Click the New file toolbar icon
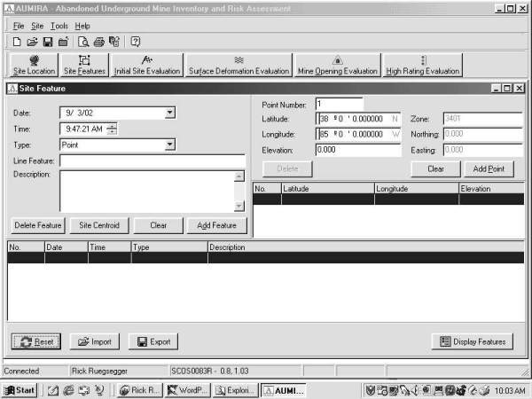This screenshot has width=532, height=399. click(x=17, y=42)
